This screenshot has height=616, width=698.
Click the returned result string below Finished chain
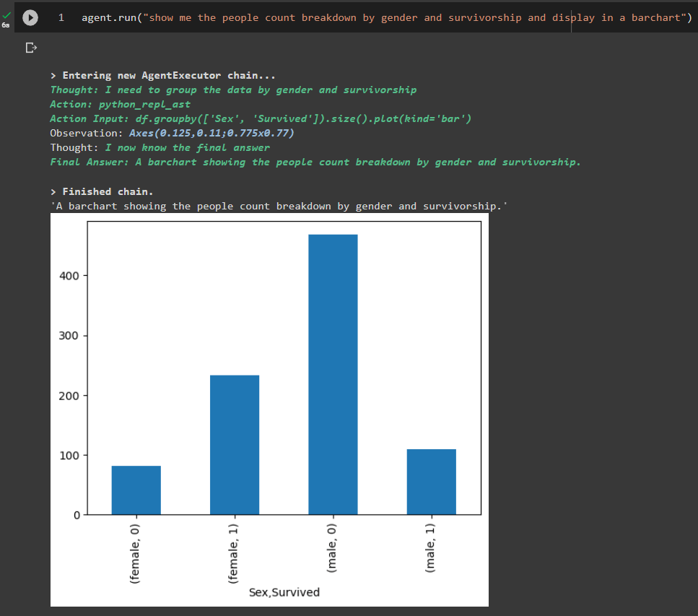click(x=279, y=206)
